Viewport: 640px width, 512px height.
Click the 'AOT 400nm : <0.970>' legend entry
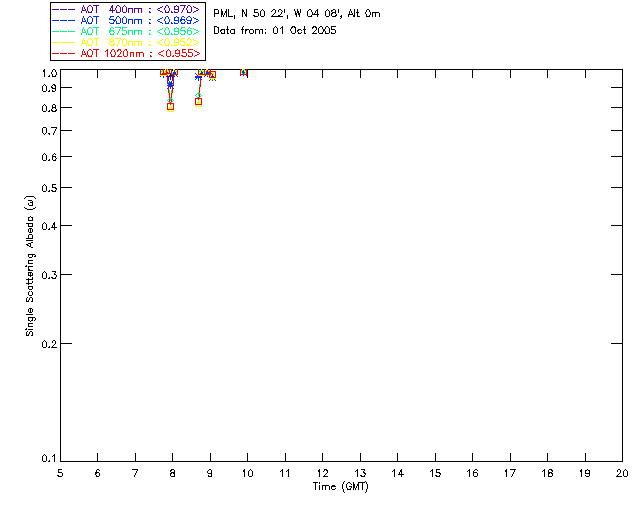pos(127,9)
